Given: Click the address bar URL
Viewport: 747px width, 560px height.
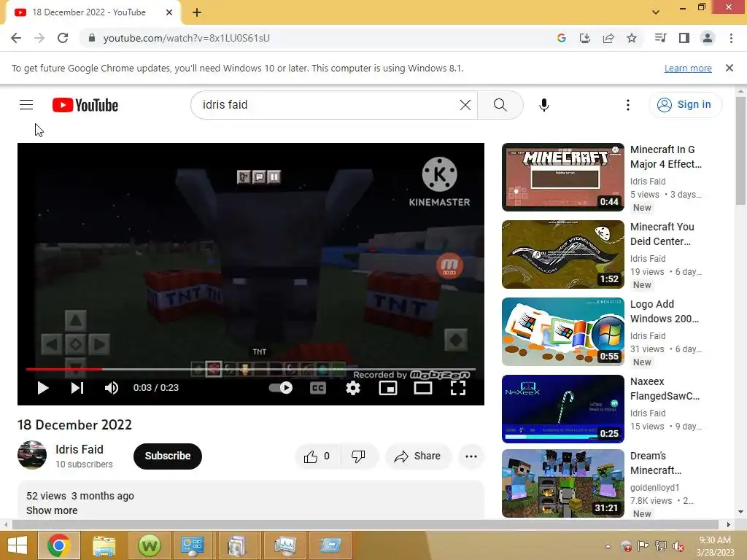Looking at the screenshot, I should click(186, 38).
